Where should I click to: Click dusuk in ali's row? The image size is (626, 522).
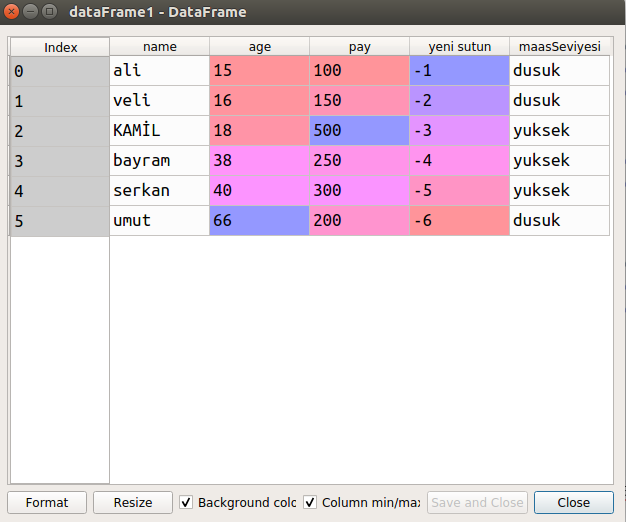pyautogui.click(x=560, y=71)
